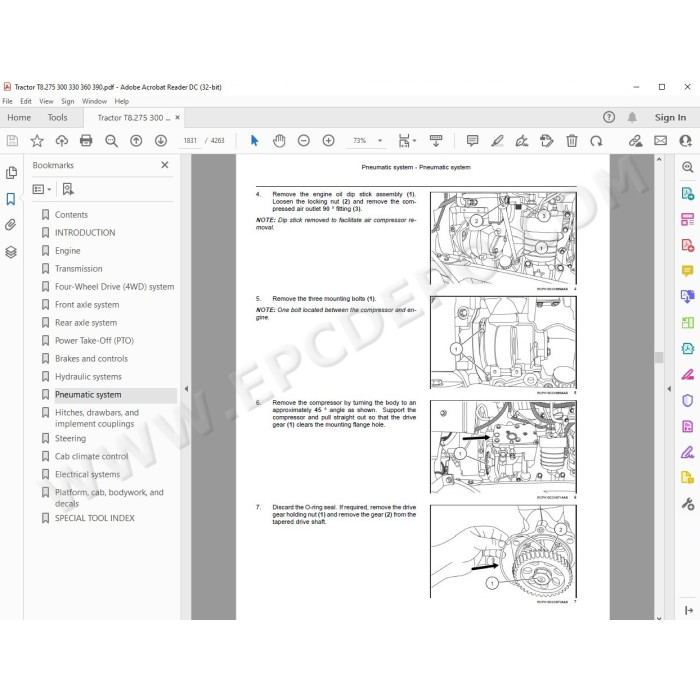700x700 pixels.
Task: Close the Bookmarks panel
Action: pyautogui.click(x=165, y=165)
